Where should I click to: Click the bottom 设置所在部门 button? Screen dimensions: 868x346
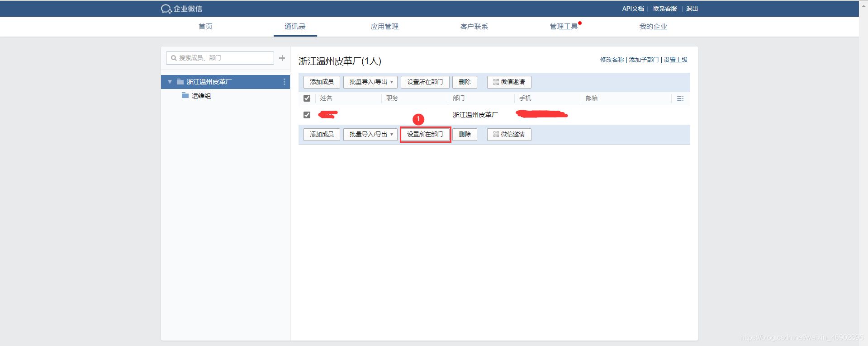click(425, 134)
